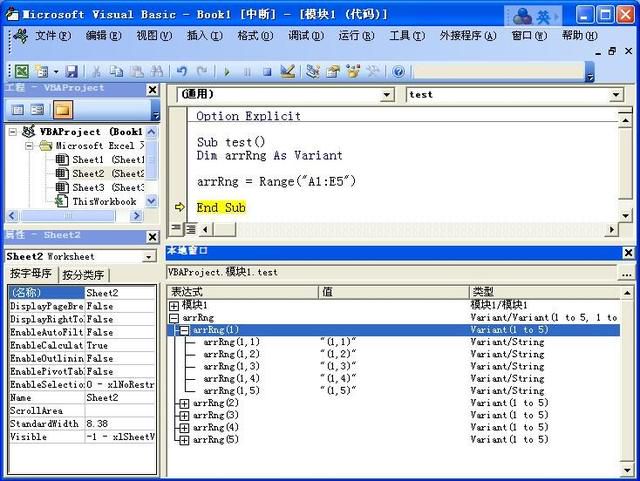Close the Sheet2 properties panel
Viewport: 640px width, 481px height.
coord(152,237)
